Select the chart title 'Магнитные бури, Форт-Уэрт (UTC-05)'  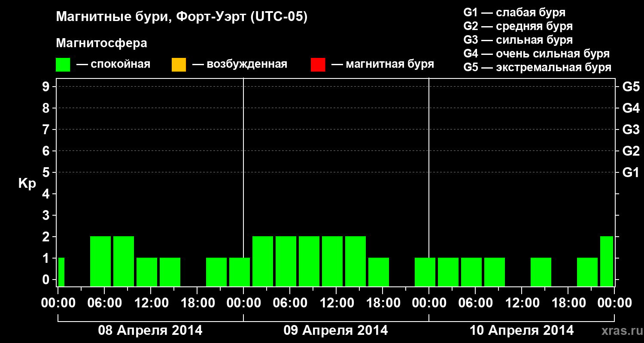(182, 17)
